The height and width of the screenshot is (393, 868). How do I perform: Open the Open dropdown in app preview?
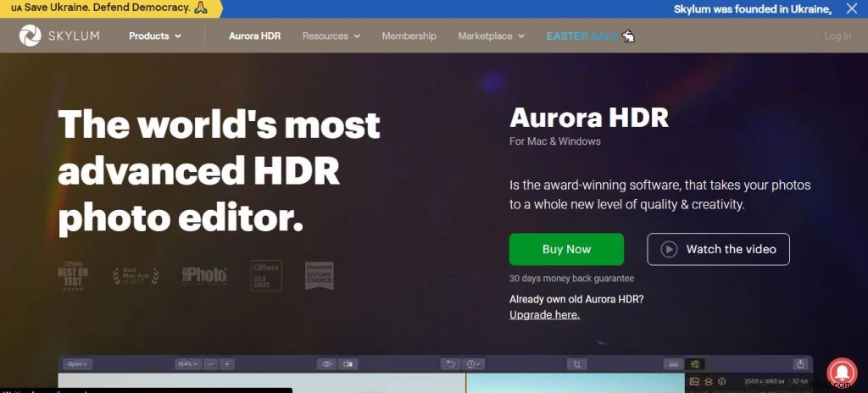pos(77,363)
